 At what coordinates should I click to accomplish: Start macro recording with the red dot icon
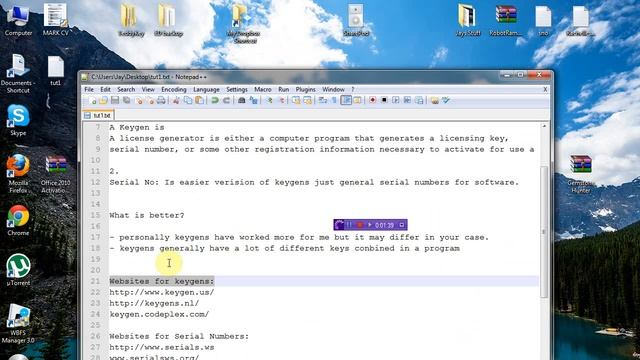372,100
